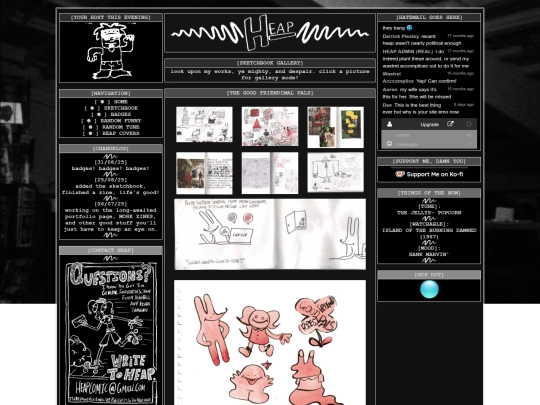Viewport: 540px width, 405px height.
Task: Click the chatbox pop-out window icon
Action: pyautogui.click(x=450, y=124)
